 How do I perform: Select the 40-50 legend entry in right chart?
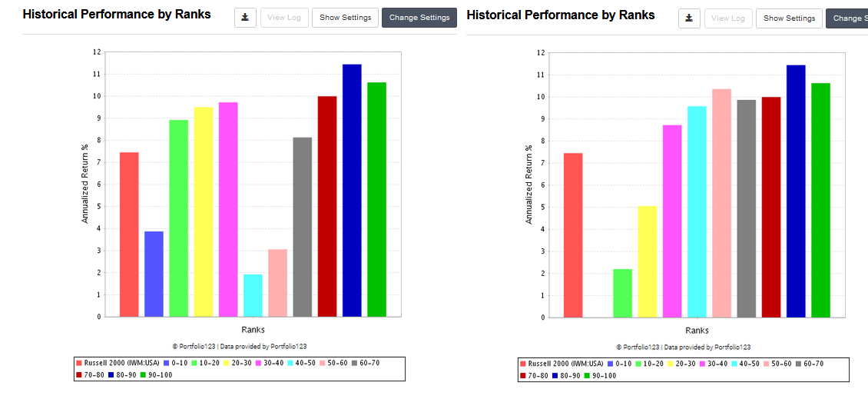pos(747,364)
